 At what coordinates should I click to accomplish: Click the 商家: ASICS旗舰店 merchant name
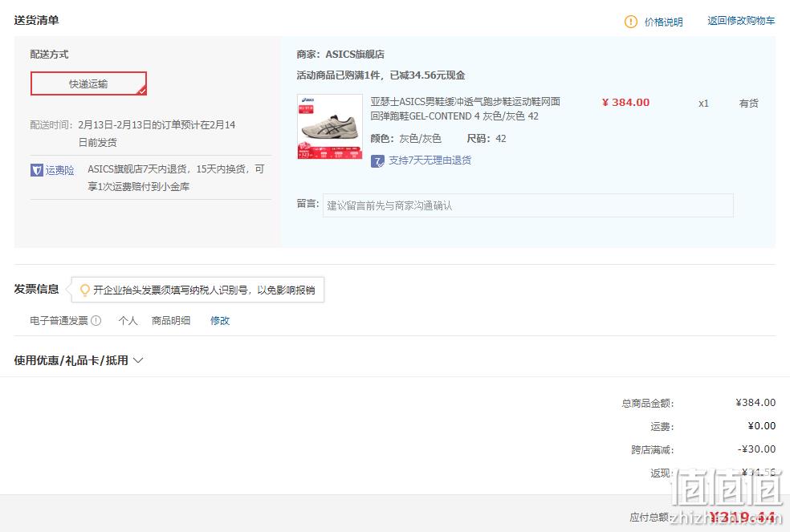point(340,54)
